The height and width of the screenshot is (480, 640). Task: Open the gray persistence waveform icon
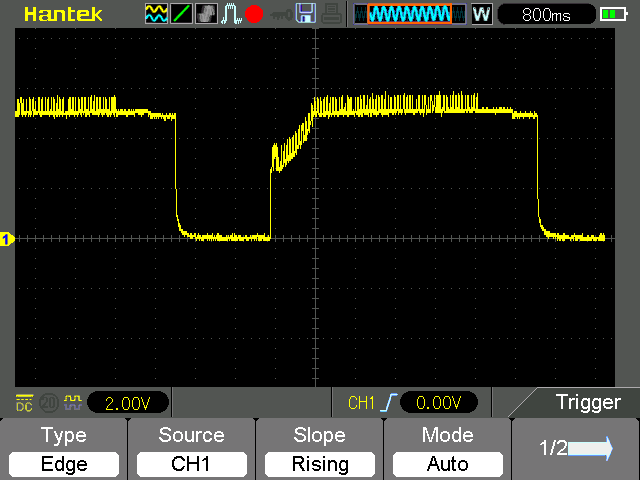(x=207, y=13)
